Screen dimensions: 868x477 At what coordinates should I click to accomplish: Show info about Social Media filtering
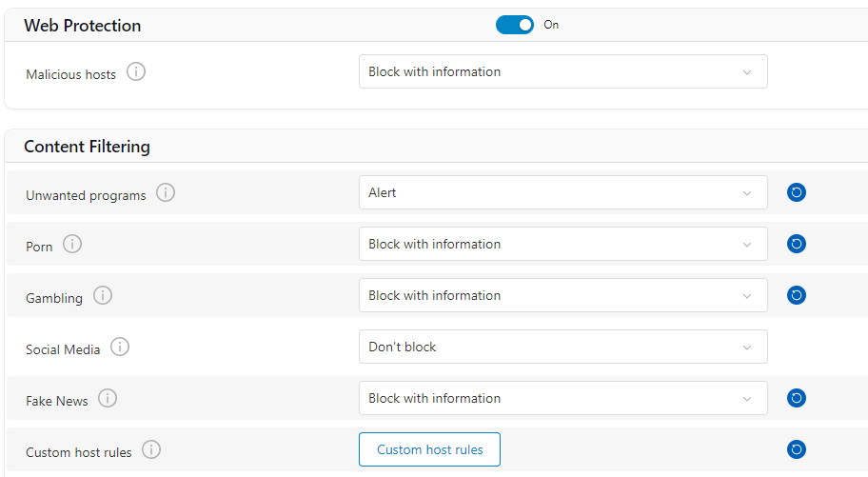click(120, 347)
